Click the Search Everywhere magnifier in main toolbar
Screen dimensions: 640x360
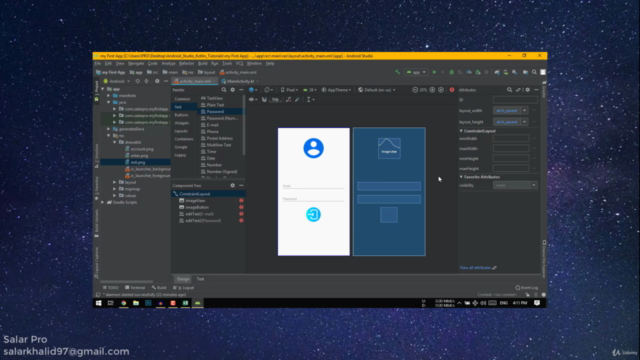point(534,72)
